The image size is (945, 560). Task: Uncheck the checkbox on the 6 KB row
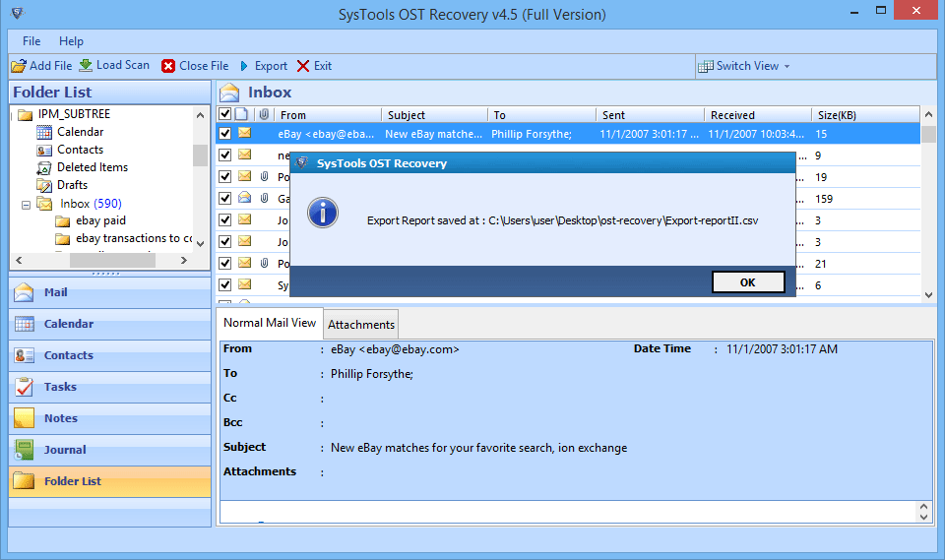point(224,285)
